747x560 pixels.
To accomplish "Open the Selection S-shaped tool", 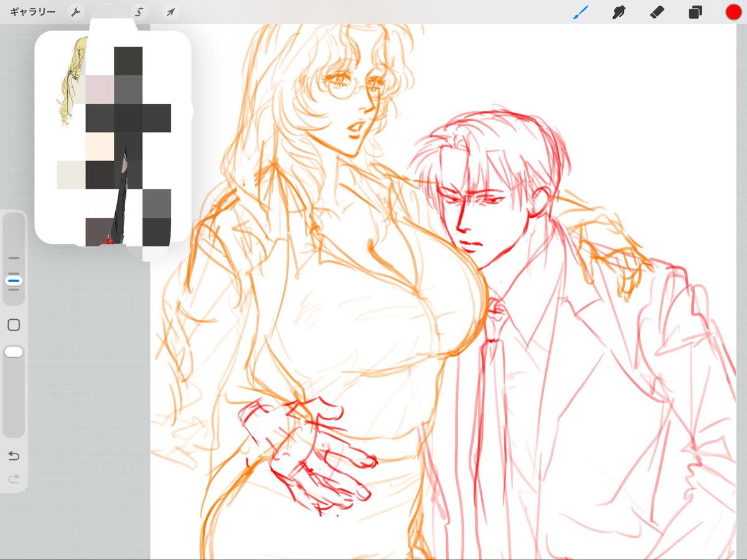I will [x=140, y=12].
